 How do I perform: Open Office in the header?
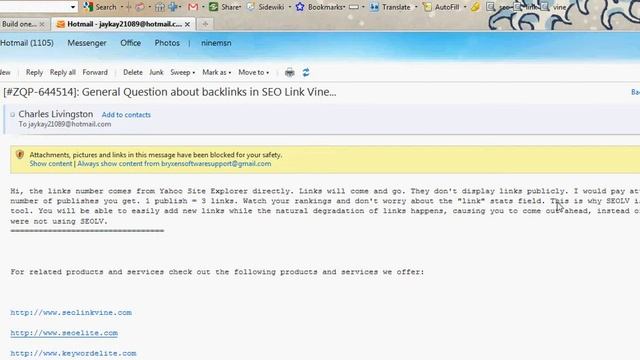tap(131, 43)
